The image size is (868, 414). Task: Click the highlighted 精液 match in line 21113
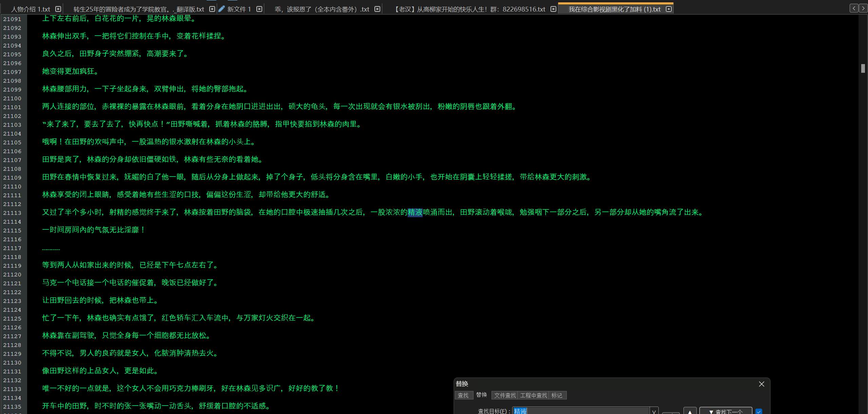tap(414, 212)
